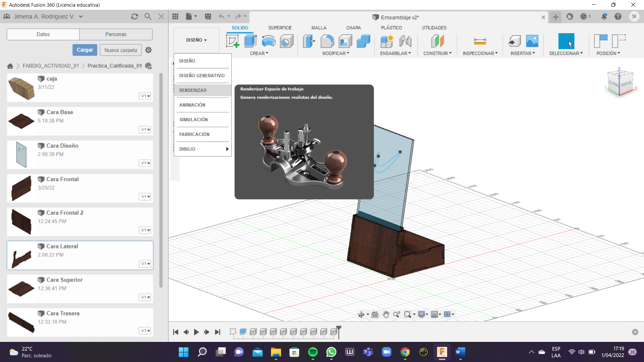Click the Create Sketch tool icon
The height and width of the screenshot is (362, 644).
(x=232, y=41)
